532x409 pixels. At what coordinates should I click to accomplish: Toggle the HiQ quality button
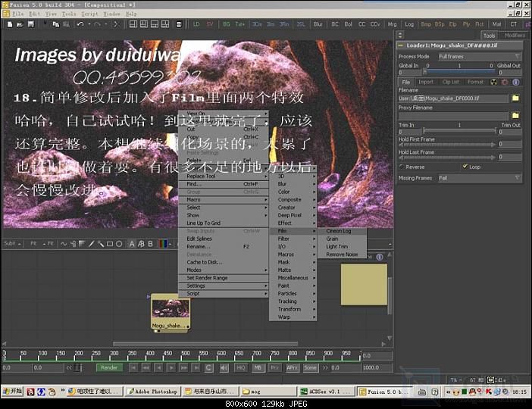point(241,367)
